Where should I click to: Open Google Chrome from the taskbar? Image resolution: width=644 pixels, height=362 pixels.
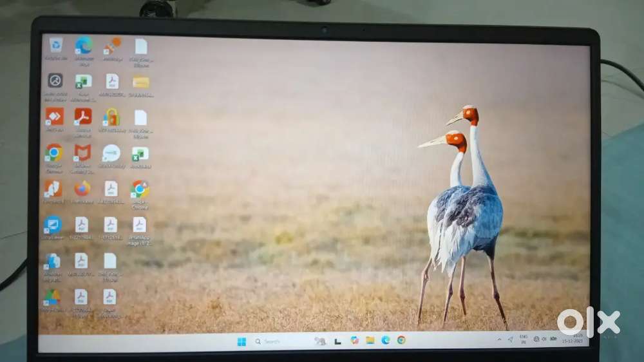[x=401, y=340]
